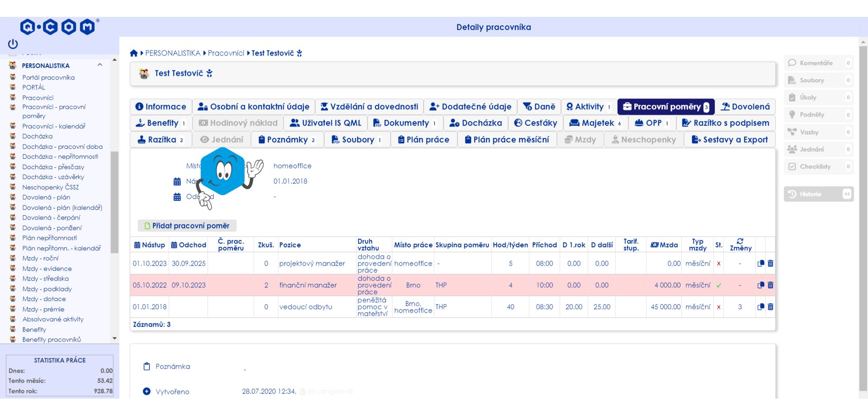The width and height of the screenshot is (868, 413).
Task: Open Sestavy a Export tab
Action: [x=730, y=140]
